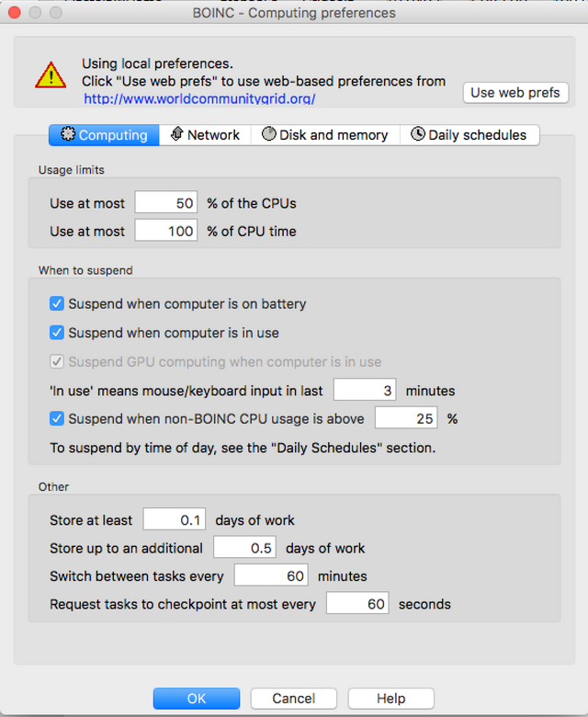
Task: Open the worldcommunitygrid.org link
Action: click(x=199, y=98)
